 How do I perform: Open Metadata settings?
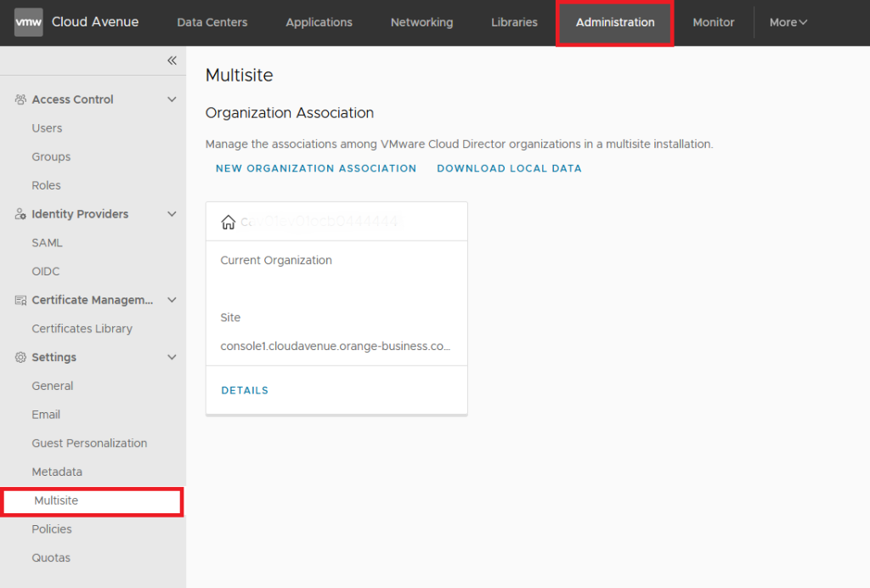(x=57, y=472)
